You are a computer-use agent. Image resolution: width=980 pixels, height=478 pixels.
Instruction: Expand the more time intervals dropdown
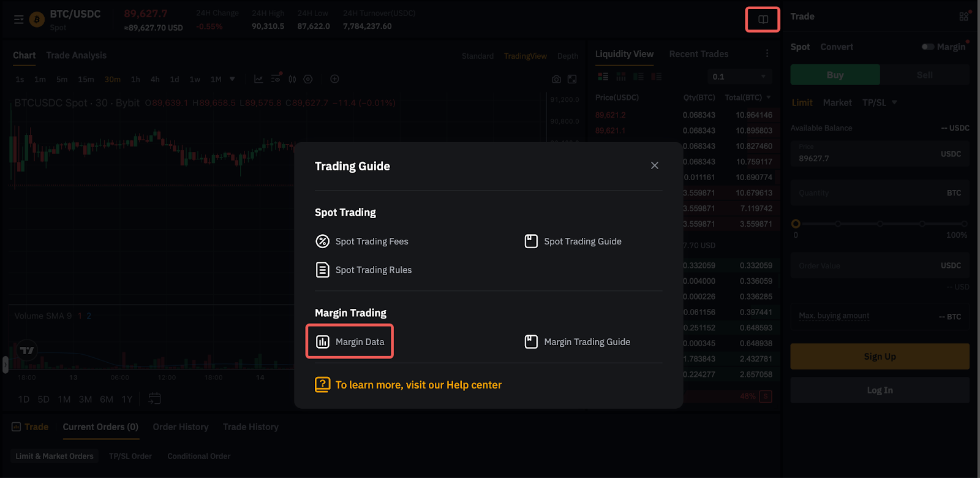coord(232,79)
